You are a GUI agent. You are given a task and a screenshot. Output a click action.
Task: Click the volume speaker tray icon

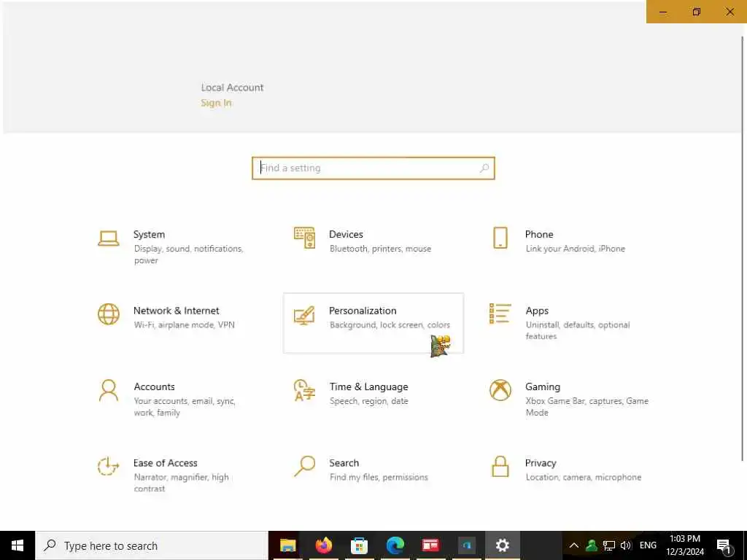(625, 545)
